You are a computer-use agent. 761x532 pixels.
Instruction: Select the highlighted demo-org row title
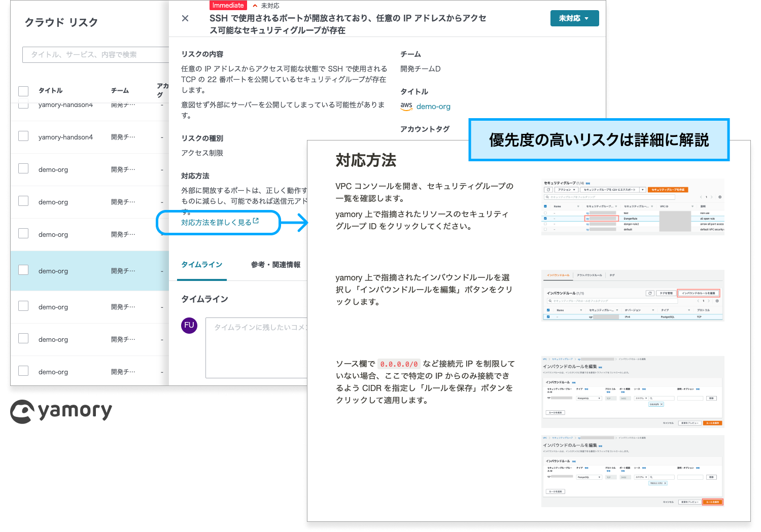tap(53, 271)
